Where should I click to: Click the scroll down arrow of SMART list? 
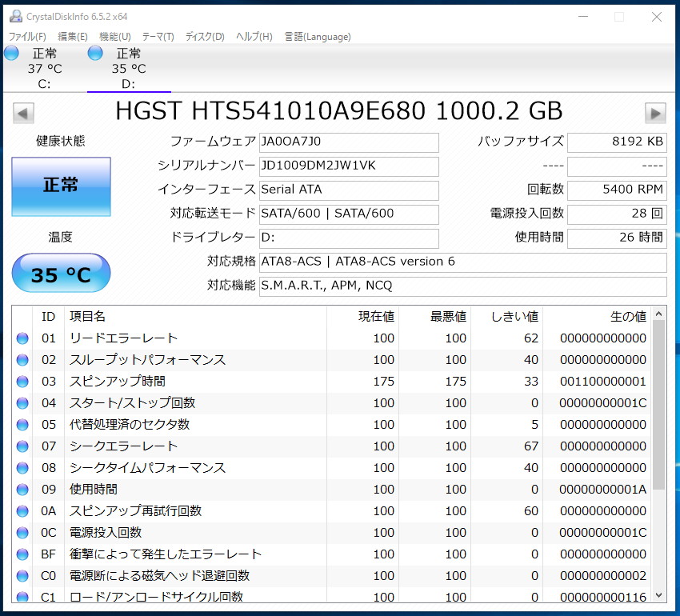[658, 595]
